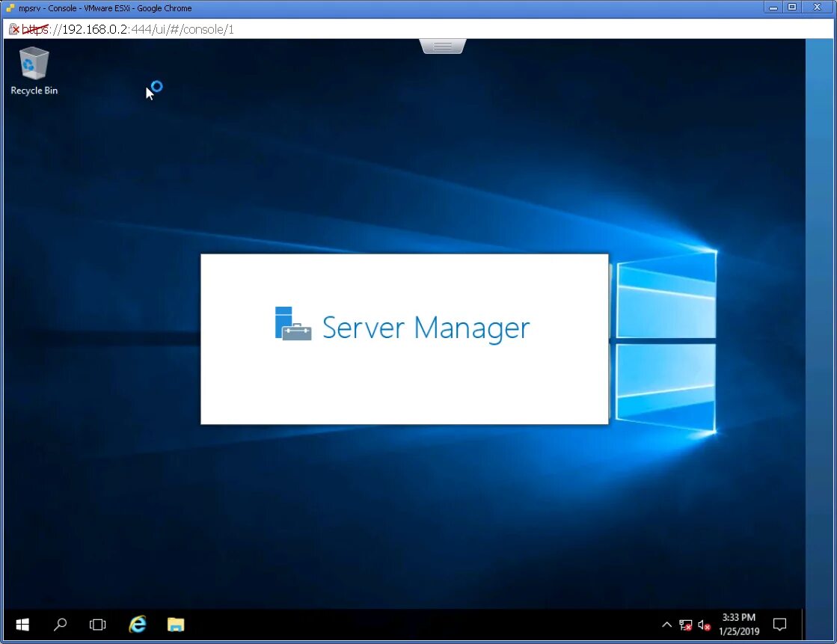Maximize the Chrome console window
Image resolution: width=837 pixels, height=644 pixels.
(792, 7)
